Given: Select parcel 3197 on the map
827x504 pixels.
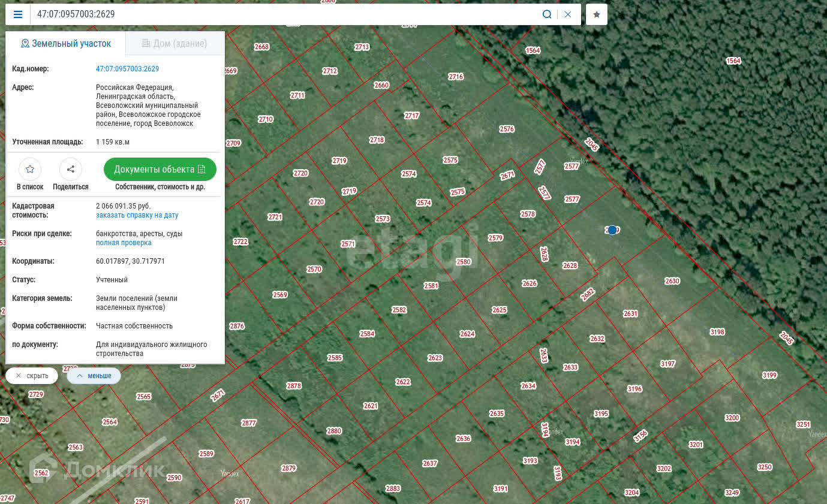Looking at the screenshot, I should pos(667,364).
